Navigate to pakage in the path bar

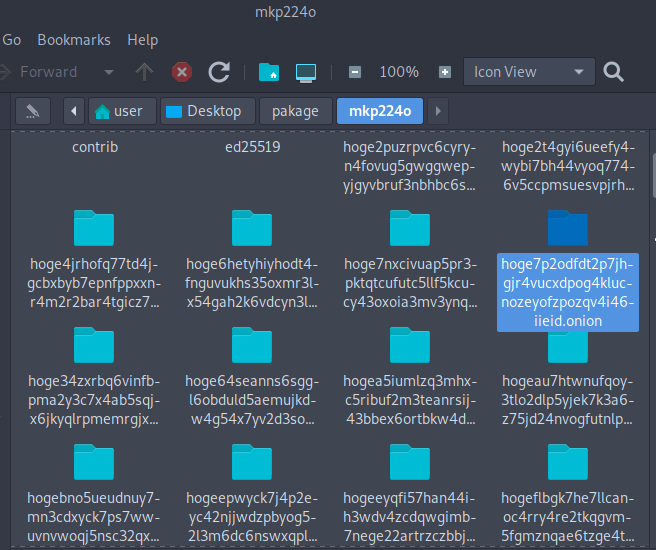[296, 111]
